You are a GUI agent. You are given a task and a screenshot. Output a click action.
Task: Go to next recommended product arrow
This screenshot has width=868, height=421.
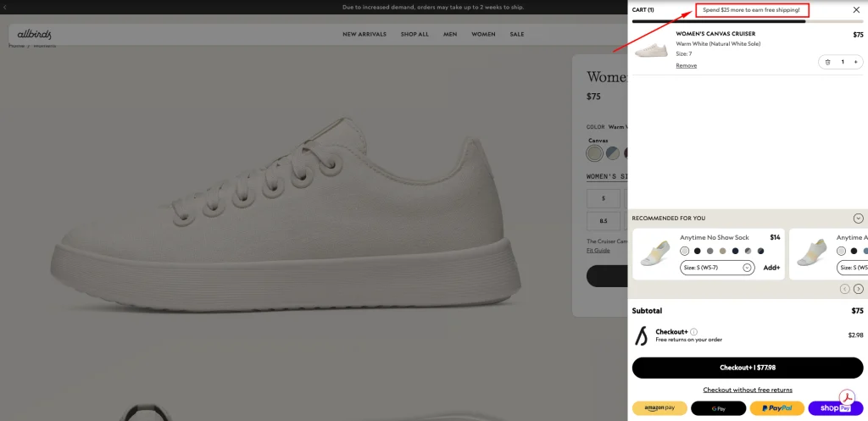(x=858, y=288)
